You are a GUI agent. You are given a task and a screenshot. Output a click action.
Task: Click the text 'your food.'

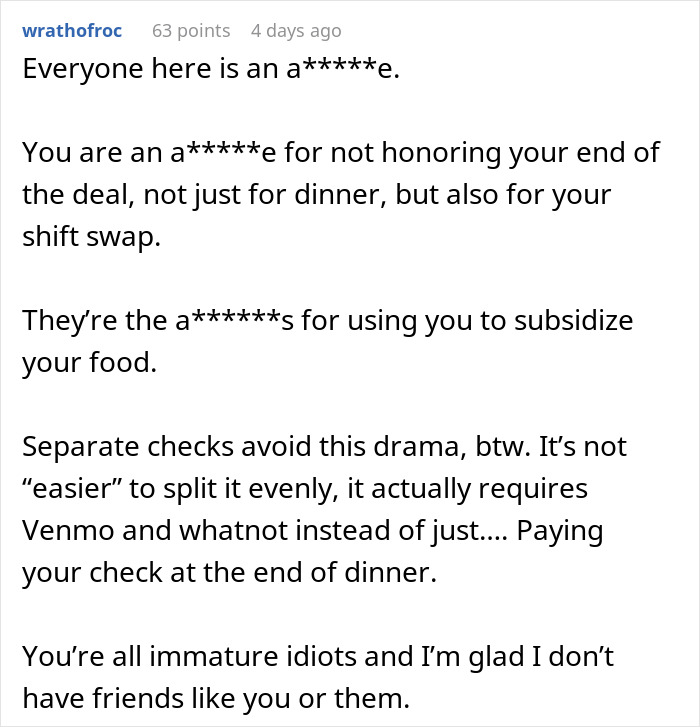(x=89, y=363)
